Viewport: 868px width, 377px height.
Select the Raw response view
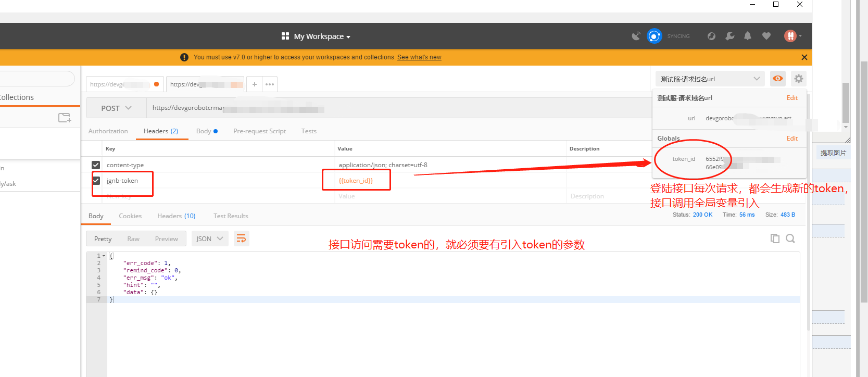point(133,239)
